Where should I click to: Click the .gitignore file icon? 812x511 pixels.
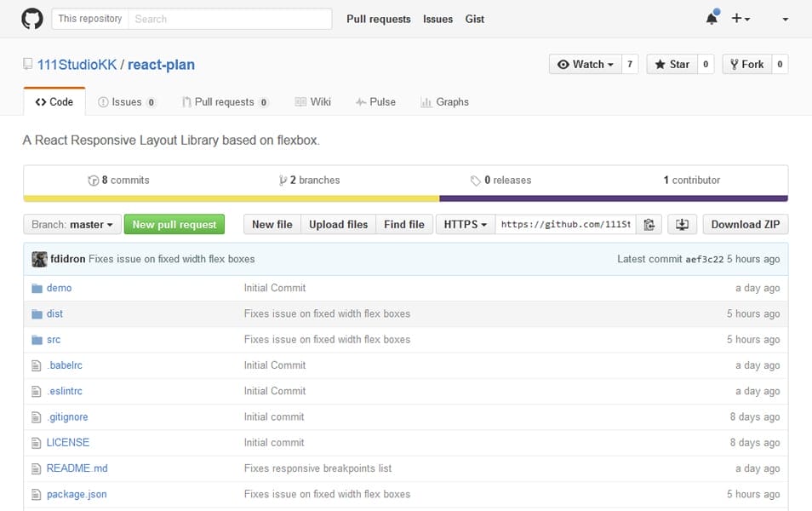(37, 417)
